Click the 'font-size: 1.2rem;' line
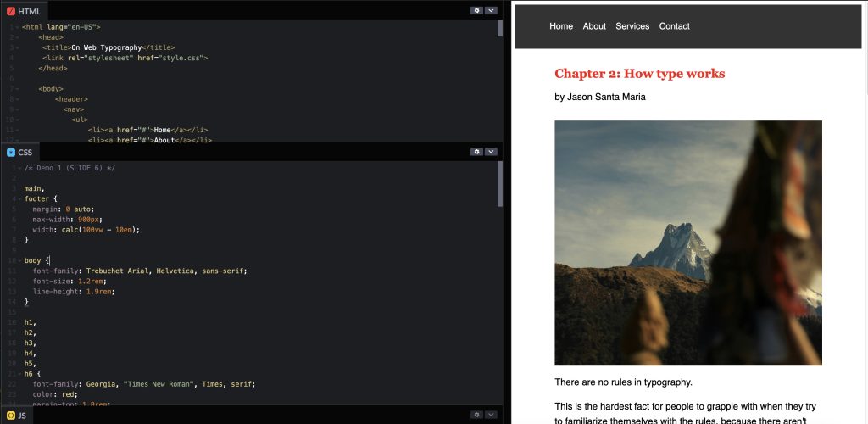868x424 pixels. (x=70, y=282)
